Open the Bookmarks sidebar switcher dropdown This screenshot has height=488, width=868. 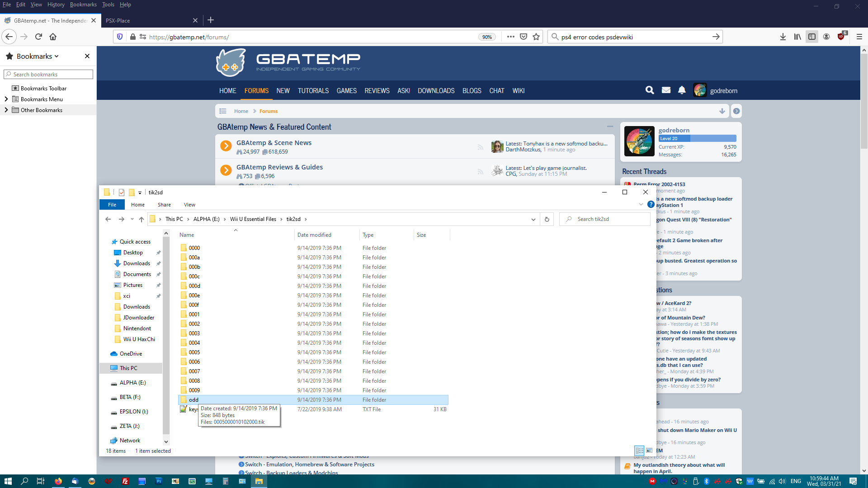[x=38, y=56]
